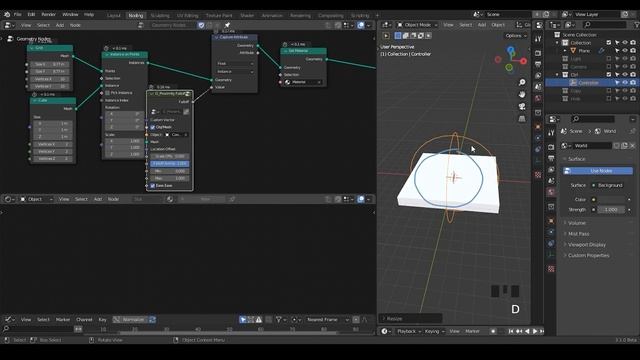Screen dimensions: 640x360
Task: Toggle the Ctrl collection exclude checkbox
Action: click(x=609, y=75)
